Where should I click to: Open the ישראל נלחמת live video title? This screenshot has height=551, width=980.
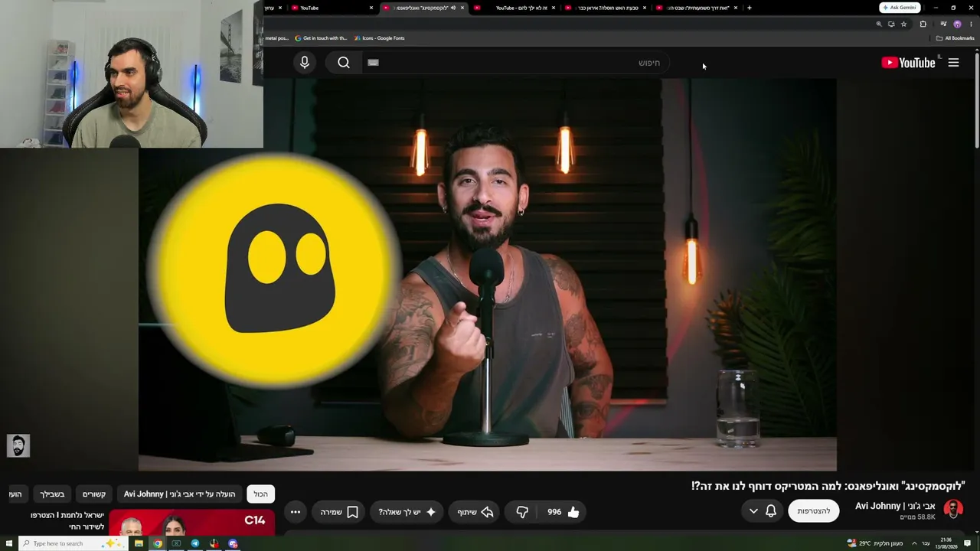(67, 520)
